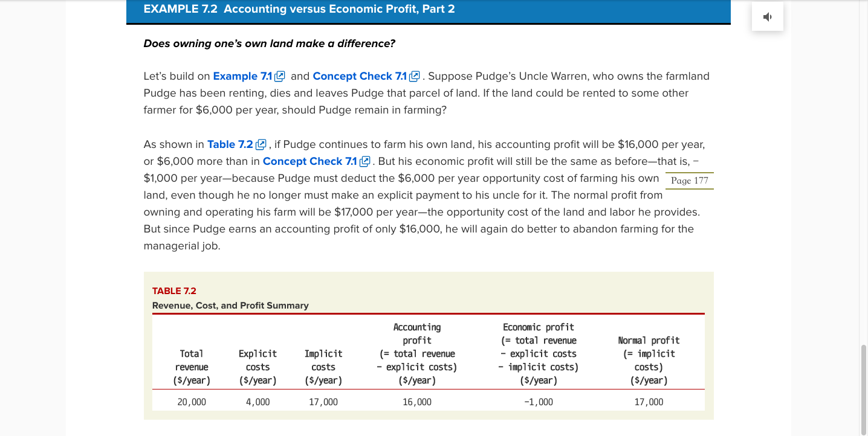The image size is (868, 436).
Task: Click the 'Does owning one's own land' heading
Action: 269,43
